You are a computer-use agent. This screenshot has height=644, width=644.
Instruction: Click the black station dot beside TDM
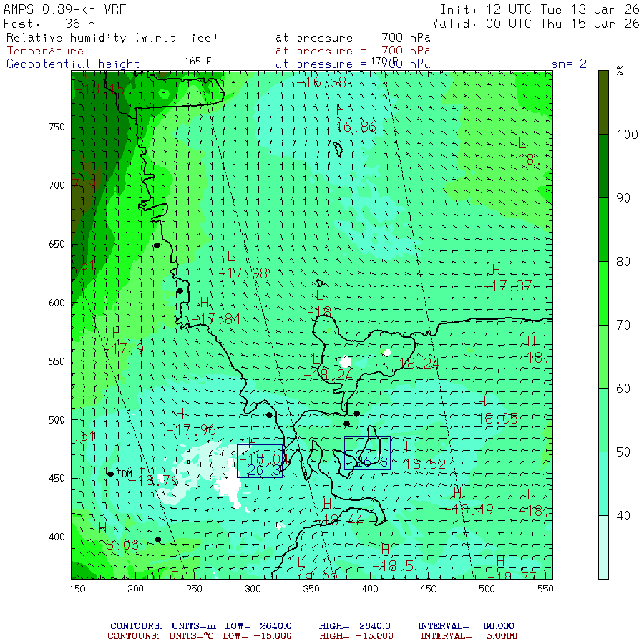[x=110, y=474]
